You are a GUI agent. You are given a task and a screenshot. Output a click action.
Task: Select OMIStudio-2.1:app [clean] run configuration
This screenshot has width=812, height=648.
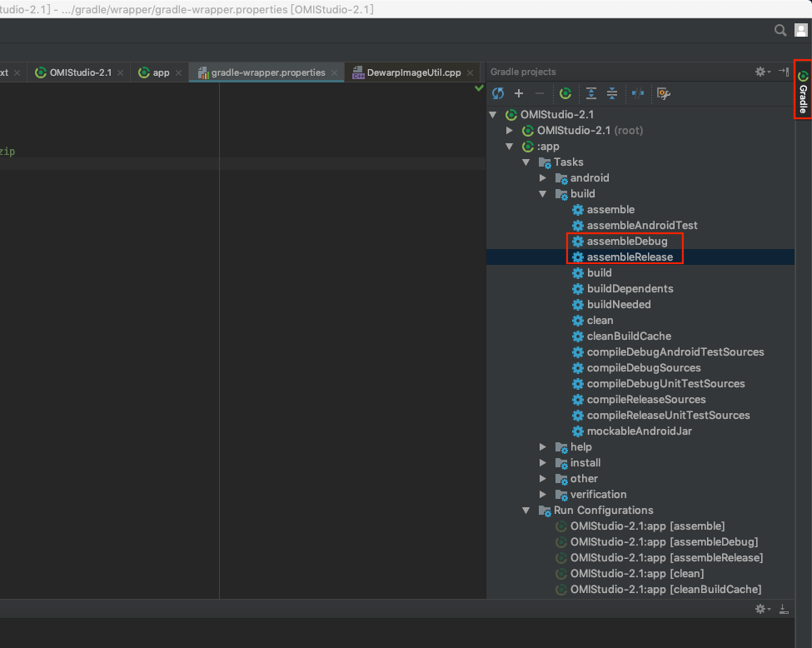click(x=630, y=574)
